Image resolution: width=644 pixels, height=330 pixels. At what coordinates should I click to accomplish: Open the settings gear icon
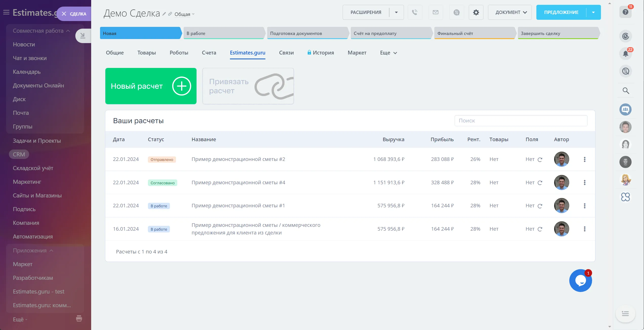click(x=476, y=12)
